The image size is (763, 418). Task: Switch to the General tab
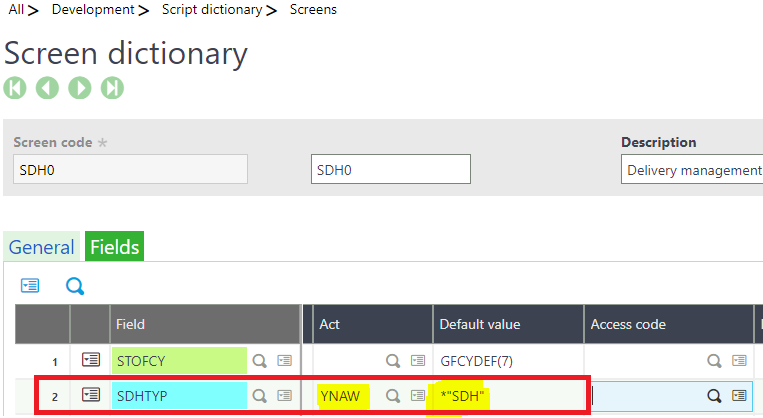pos(42,247)
